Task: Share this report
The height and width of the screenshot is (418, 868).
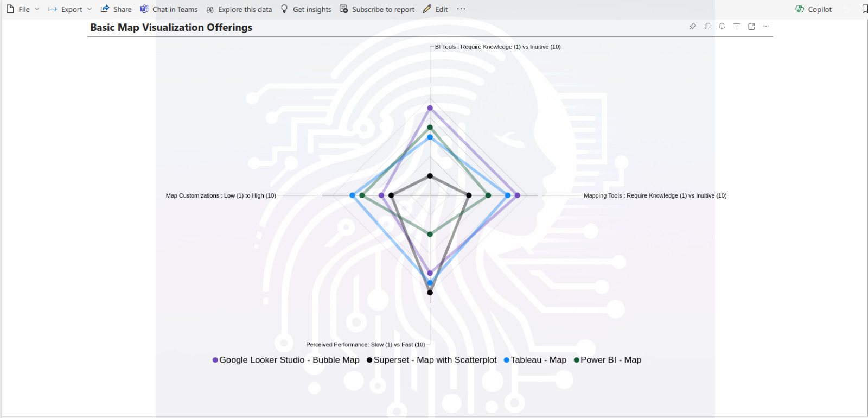Action: coord(116,9)
